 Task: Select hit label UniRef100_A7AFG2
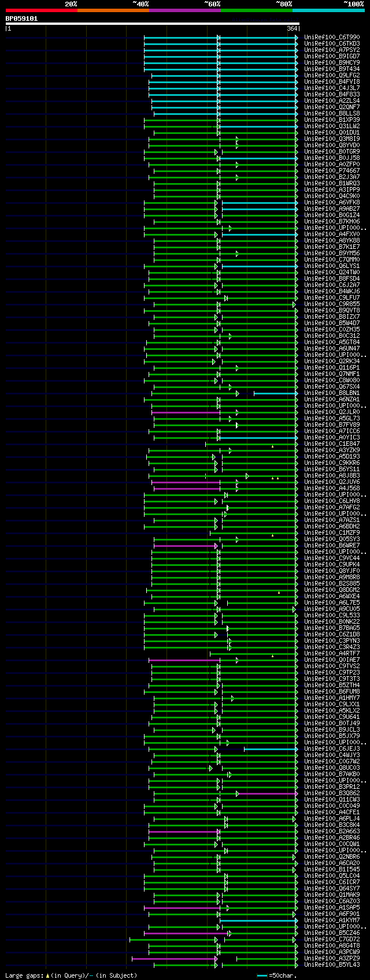(x=332, y=507)
